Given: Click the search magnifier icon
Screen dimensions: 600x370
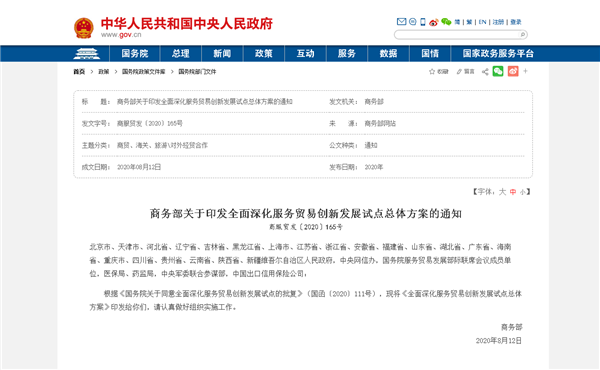Looking at the screenshot, I should click(x=522, y=35).
